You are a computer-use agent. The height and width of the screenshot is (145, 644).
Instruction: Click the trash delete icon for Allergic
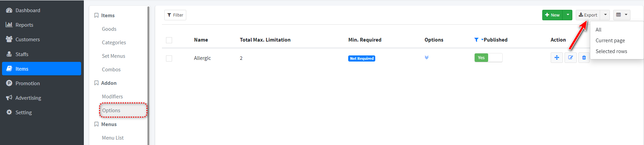coord(584,57)
